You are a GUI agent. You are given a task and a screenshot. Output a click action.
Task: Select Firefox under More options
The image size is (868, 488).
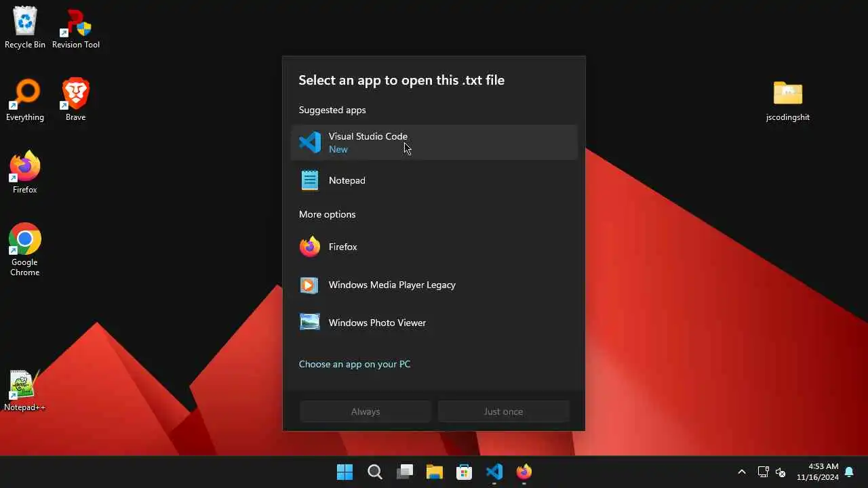(x=434, y=247)
